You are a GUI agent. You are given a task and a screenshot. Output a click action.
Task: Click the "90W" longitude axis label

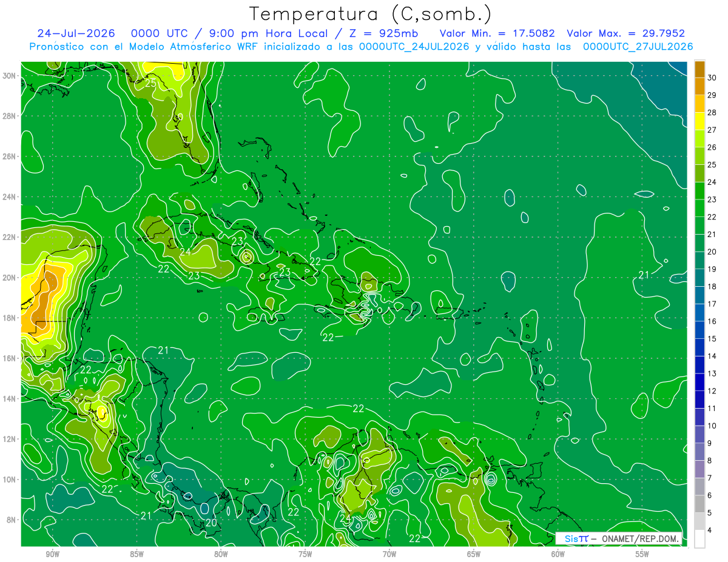[x=52, y=554]
